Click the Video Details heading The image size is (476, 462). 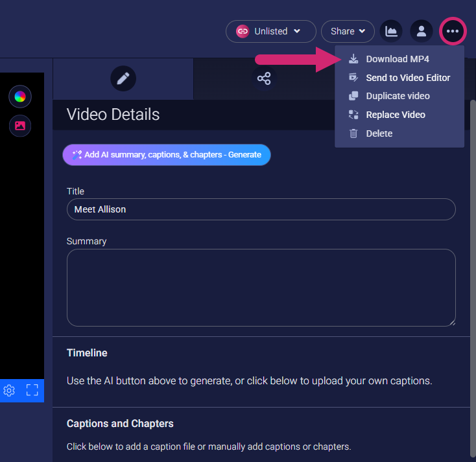[113, 114]
